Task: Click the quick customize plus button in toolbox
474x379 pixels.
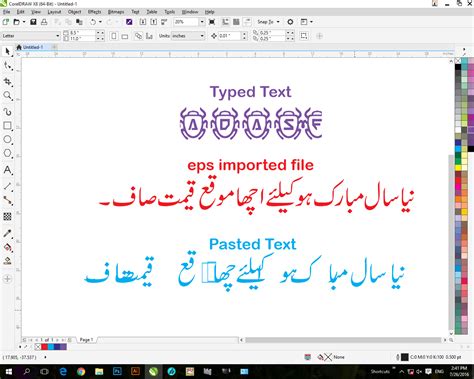Action: tap(7, 279)
